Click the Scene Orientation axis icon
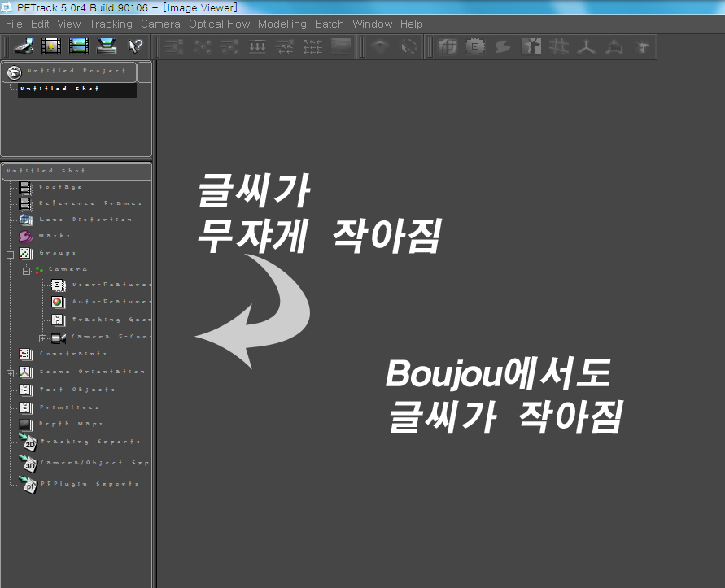This screenshot has width=725, height=588. (25, 372)
